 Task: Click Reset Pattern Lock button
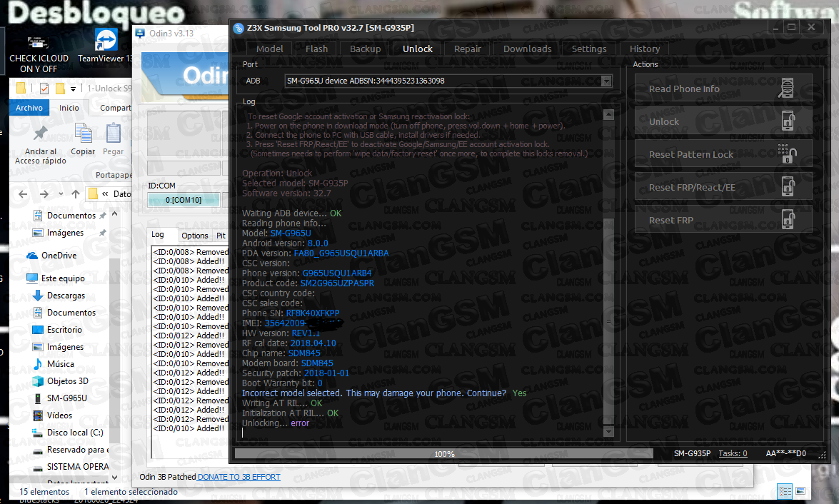[723, 154]
